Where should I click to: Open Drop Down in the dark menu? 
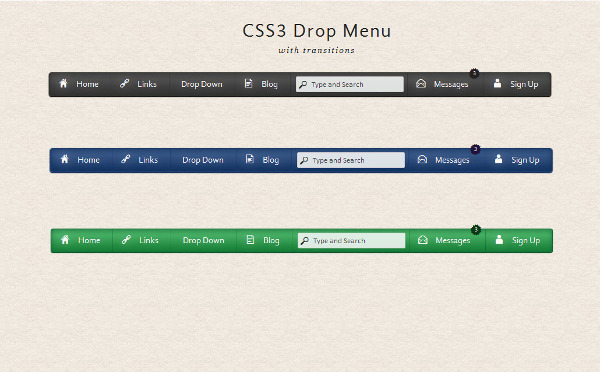[x=202, y=84]
